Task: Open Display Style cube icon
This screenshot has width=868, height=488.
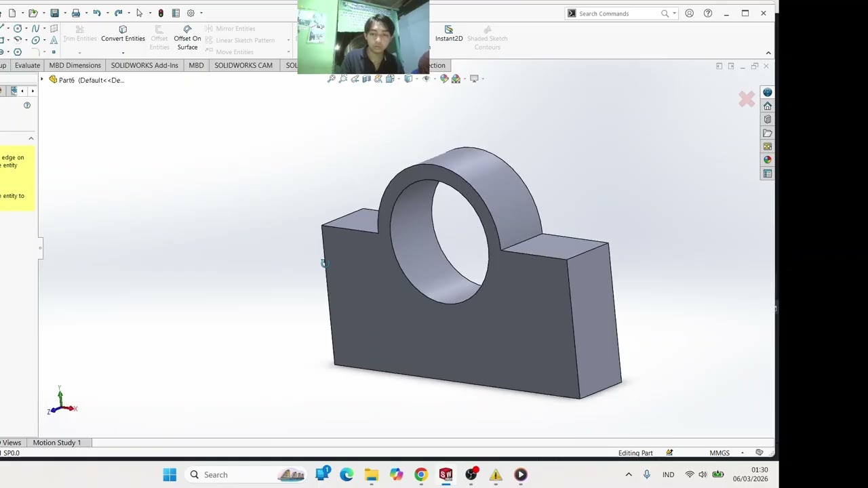Action: coord(408,79)
